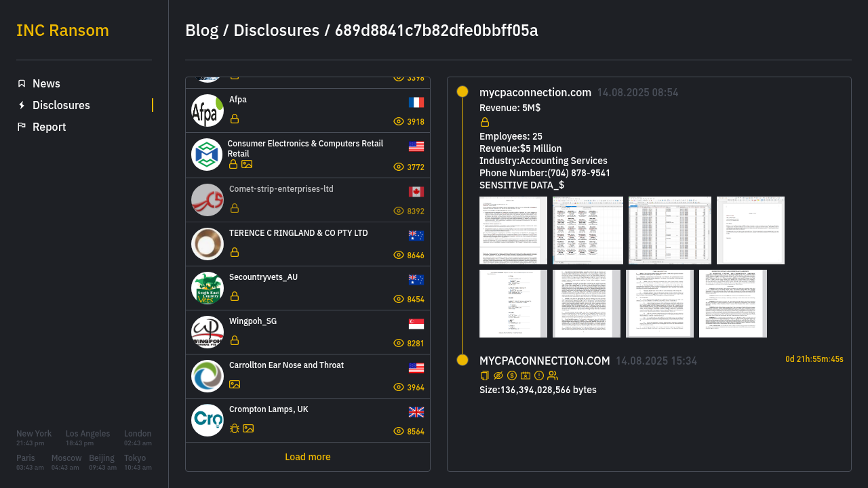Click the lock icon under TERENCE C RINGLAND
Image resolution: width=868 pixels, height=488 pixels.
point(235,252)
